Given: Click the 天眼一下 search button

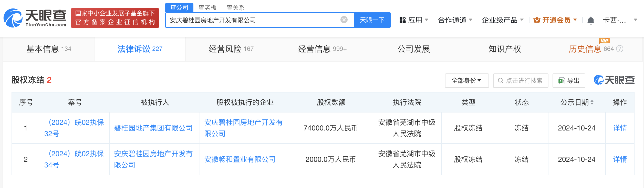Looking at the screenshot, I should pyautogui.click(x=372, y=20).
